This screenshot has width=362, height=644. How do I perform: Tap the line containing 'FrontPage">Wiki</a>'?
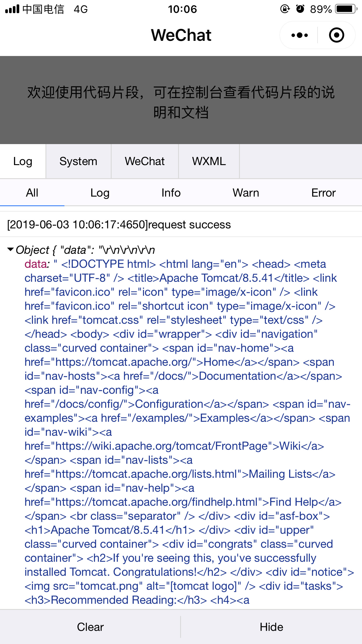tap(174, 446)
